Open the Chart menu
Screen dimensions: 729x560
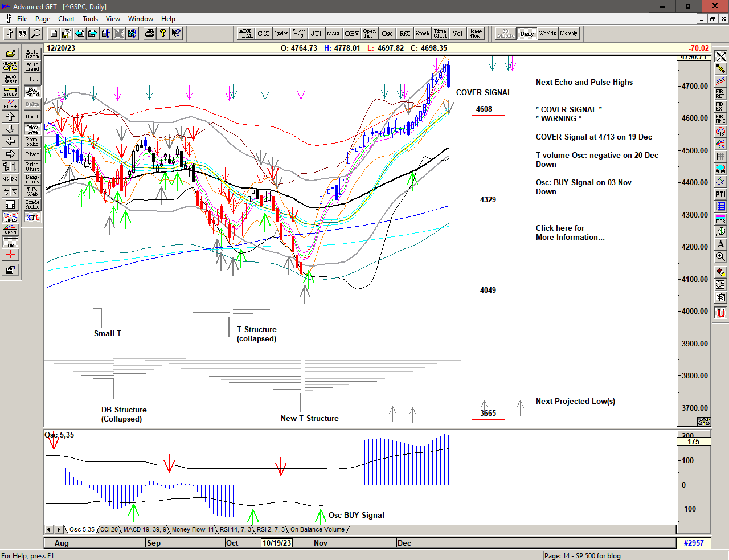tap(66, 19)
